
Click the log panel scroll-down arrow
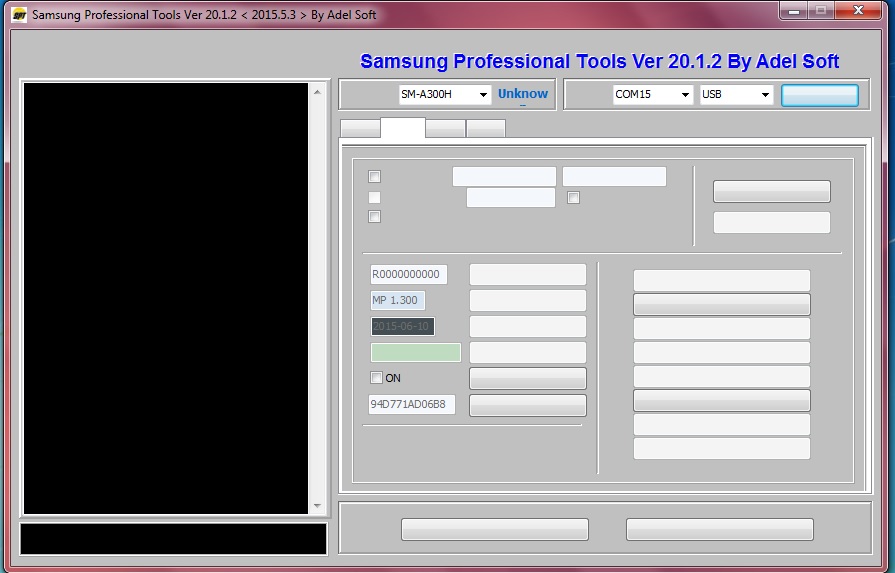click(317, 506)
